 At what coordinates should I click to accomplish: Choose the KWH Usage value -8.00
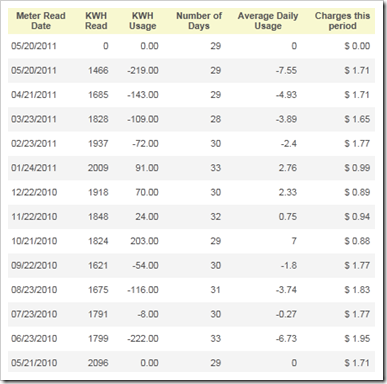[x=147, y=314]
